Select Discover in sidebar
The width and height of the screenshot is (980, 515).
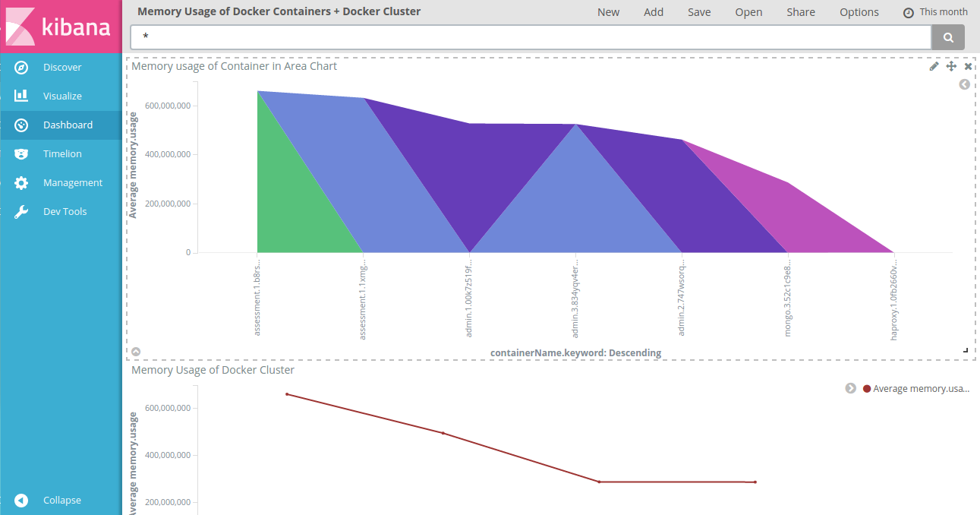pos(61,68)
